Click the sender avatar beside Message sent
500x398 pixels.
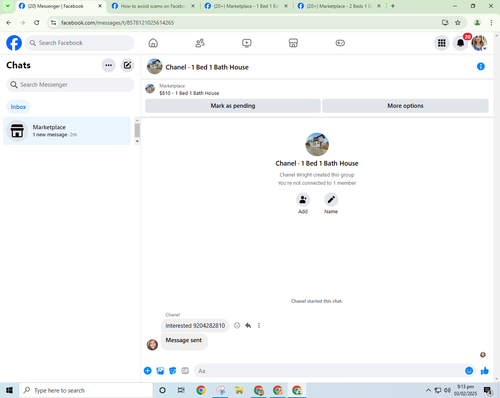[152, 345]
